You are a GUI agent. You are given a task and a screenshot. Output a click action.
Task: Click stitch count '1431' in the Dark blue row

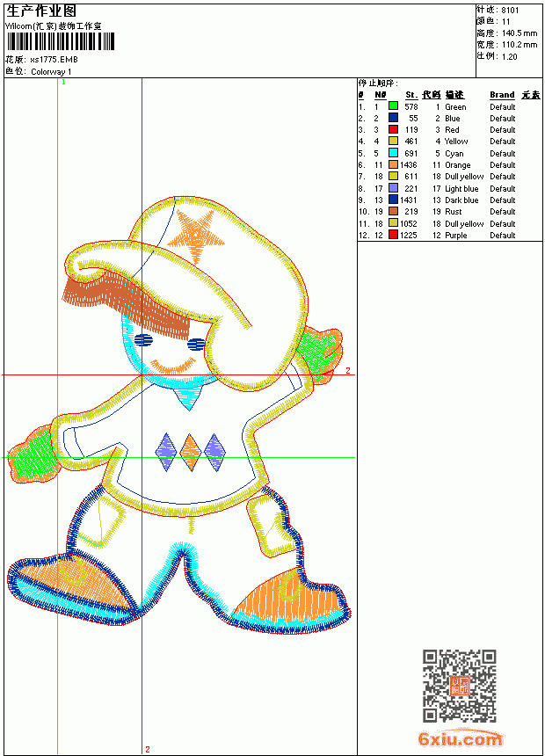(x=409, y=200)
